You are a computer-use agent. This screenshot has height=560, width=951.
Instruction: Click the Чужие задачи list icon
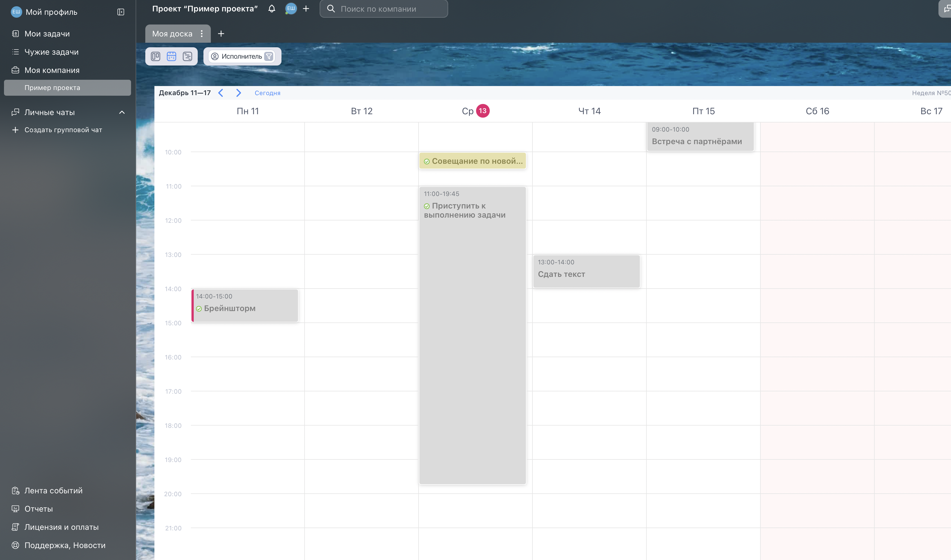[x=15, y=52]
